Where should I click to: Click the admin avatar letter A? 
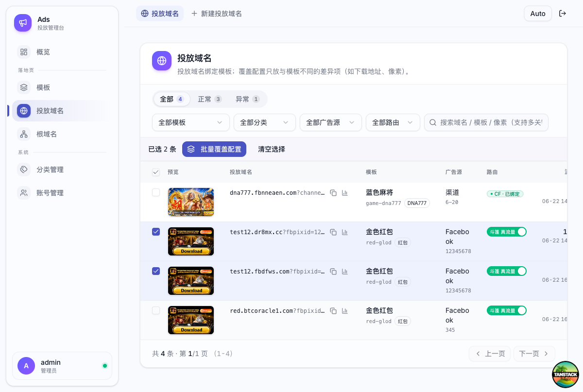pos(26,366)
